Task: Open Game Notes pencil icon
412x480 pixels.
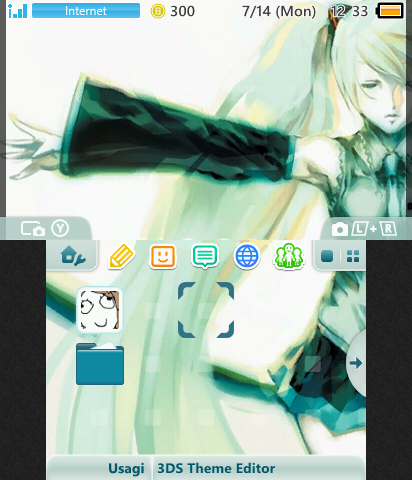Action: (x=122, y=256)
